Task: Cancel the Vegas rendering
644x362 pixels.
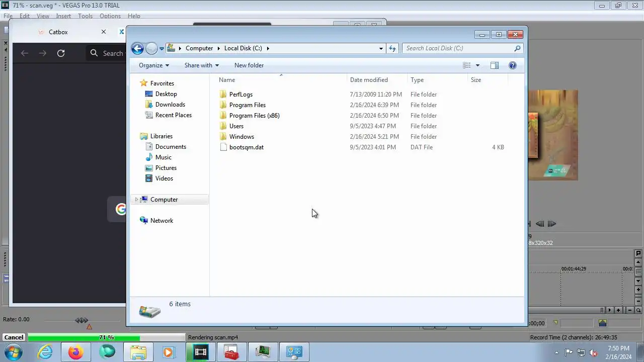Action: [14, 337]
